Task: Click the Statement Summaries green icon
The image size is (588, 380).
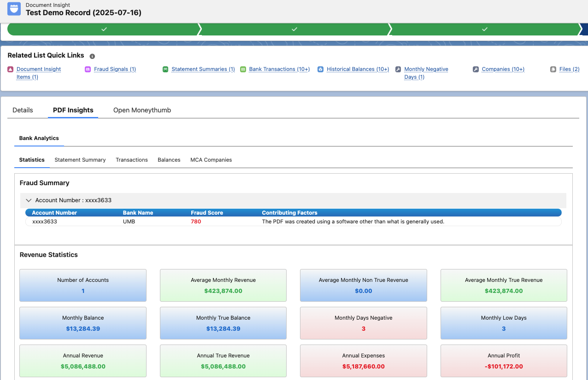Action: point(165,69)
